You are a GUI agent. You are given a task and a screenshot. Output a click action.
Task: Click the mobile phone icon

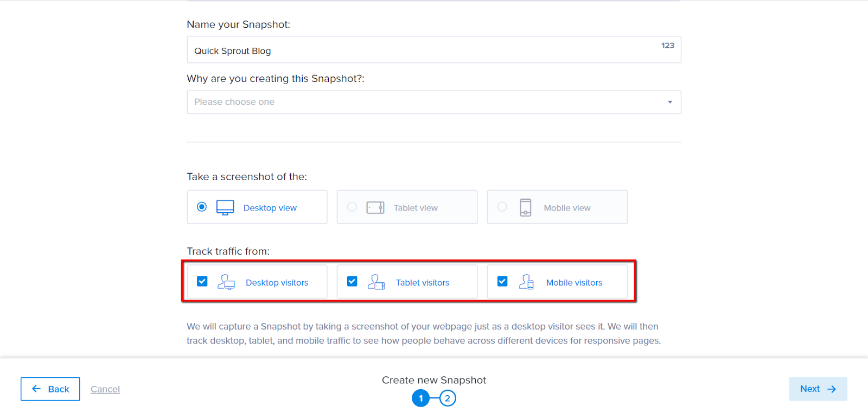coord(526,207)
